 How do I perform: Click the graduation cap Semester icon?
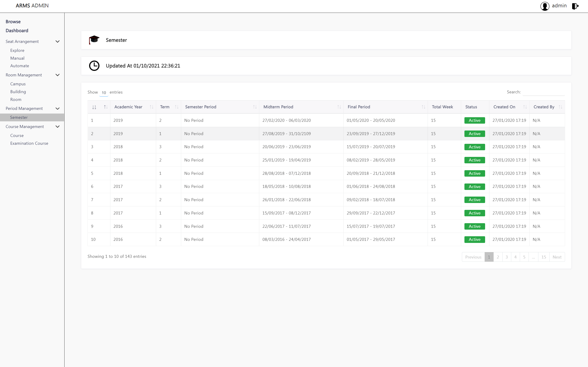pyautogui.click(x=94, y=40)
